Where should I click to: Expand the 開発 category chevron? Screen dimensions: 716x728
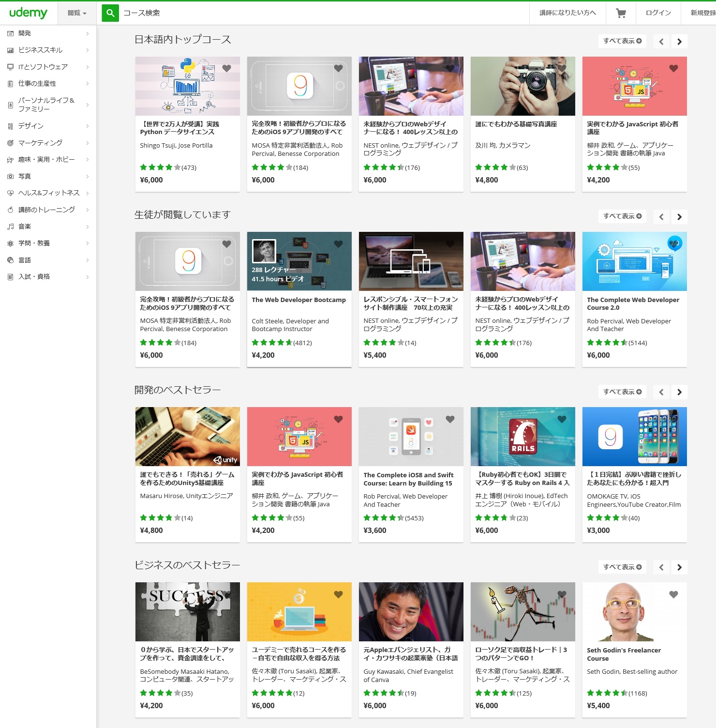88,33
